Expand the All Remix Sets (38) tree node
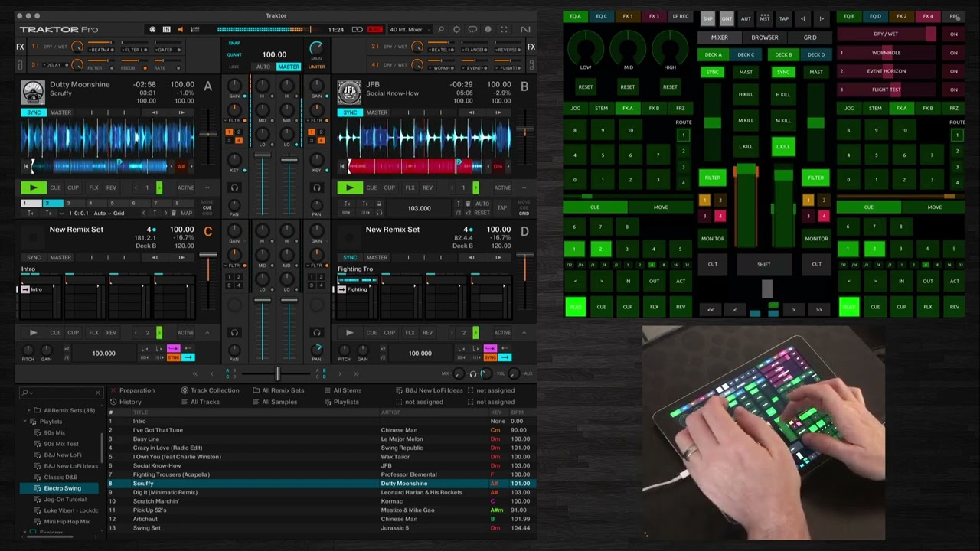980x551 pixels. [x=28, y=410]
